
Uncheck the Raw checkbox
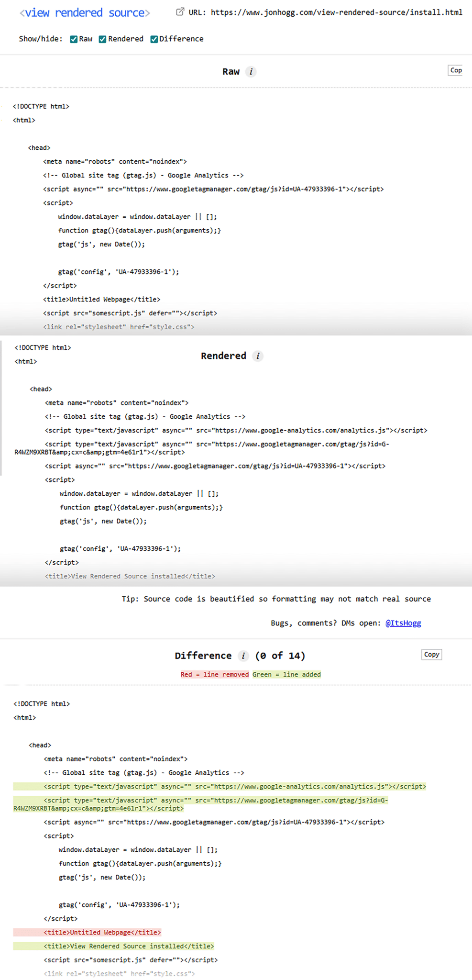74,39
